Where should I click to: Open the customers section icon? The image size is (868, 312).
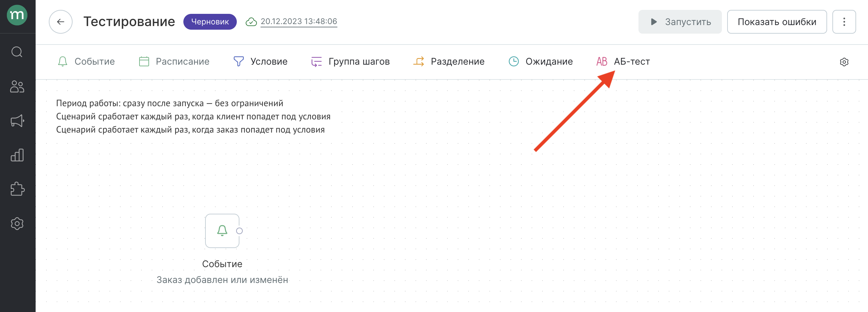[x=17, y=86]
